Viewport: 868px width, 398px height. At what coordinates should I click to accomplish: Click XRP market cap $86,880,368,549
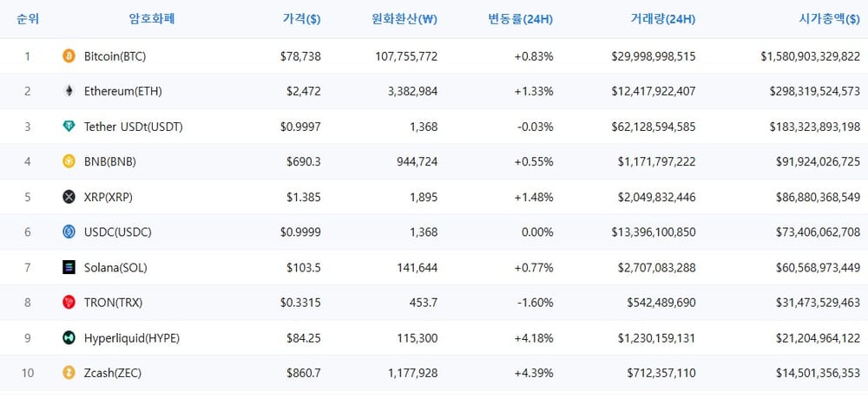click(x=818, y=198)
